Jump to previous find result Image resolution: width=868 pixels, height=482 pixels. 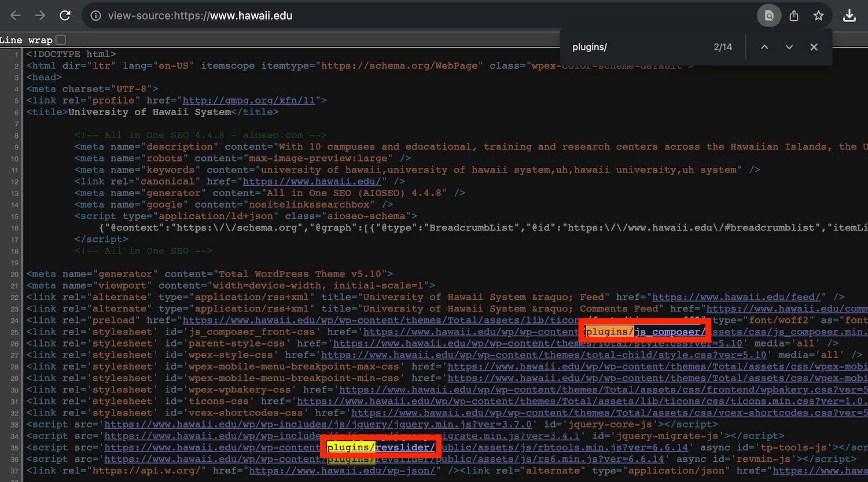pos(764,47)
